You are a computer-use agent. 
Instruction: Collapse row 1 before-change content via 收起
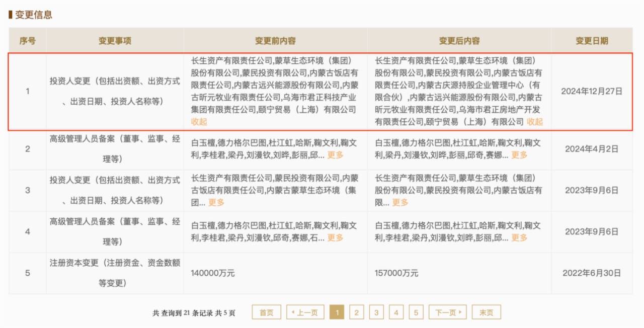[199, 122]
